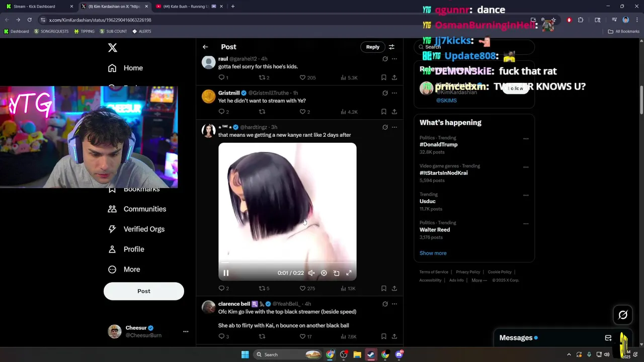Reply to raul's post
This screenshot has height=362, width=644.
pyautogui.click(x=221, y=77)
